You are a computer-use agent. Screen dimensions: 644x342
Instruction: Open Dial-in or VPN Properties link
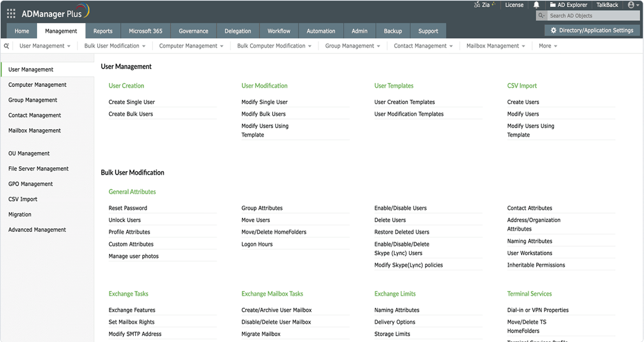point(538,310)
